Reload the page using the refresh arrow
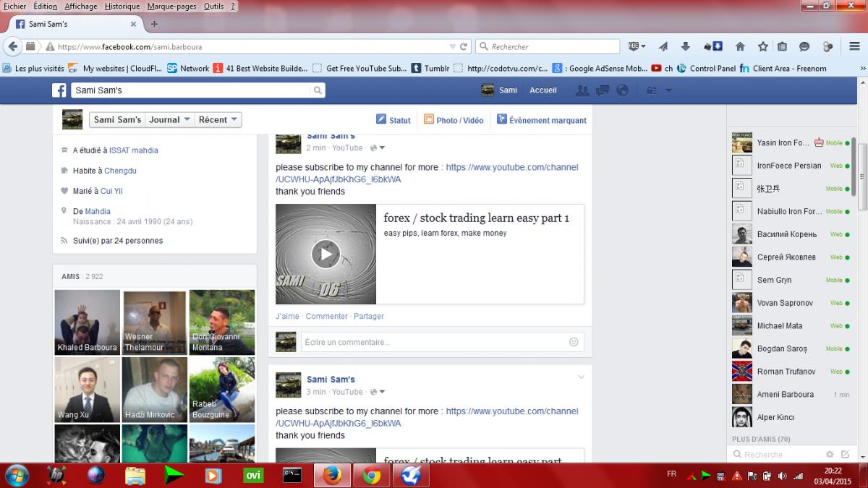868x488 pixels. pyautogui.click(x=464, y=46)
